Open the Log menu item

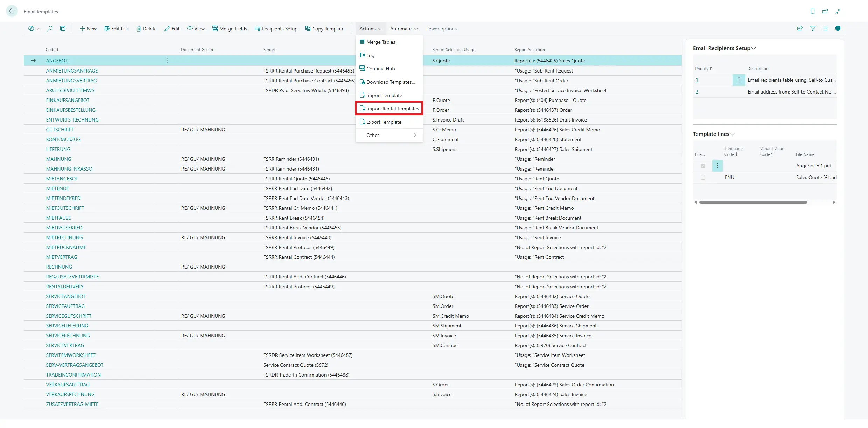tap(389, 55)
